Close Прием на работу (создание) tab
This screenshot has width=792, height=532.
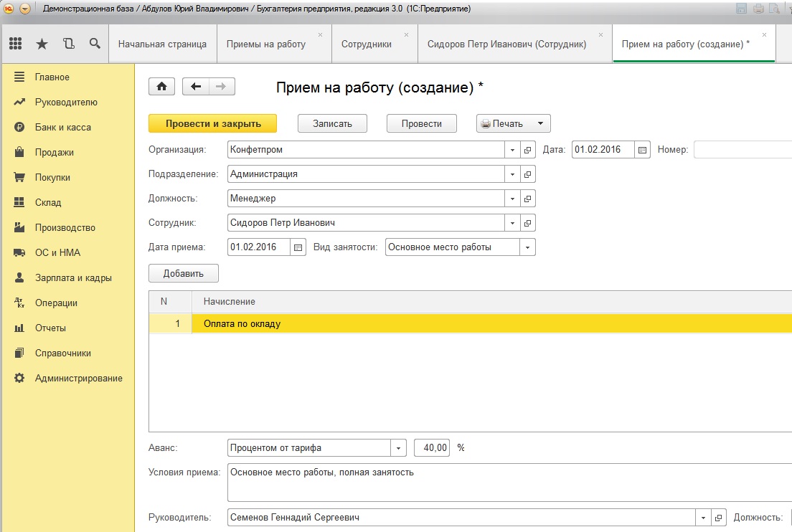pyautogui.click(x=764, y=35)
